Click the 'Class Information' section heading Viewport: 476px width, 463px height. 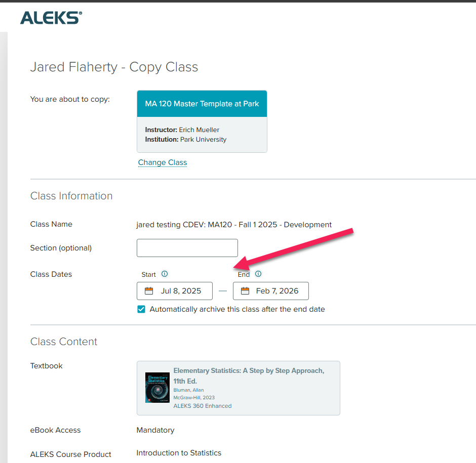[x=71, y=196]
